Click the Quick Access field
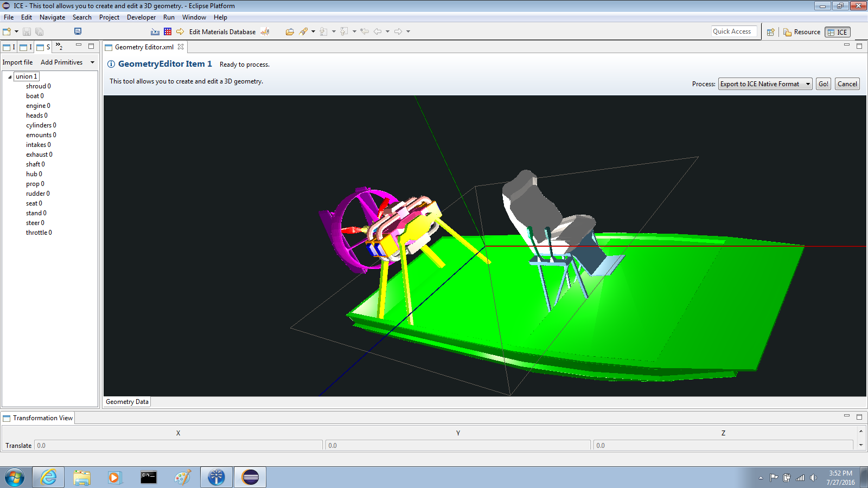868x488 pixels. click(734, 31)
